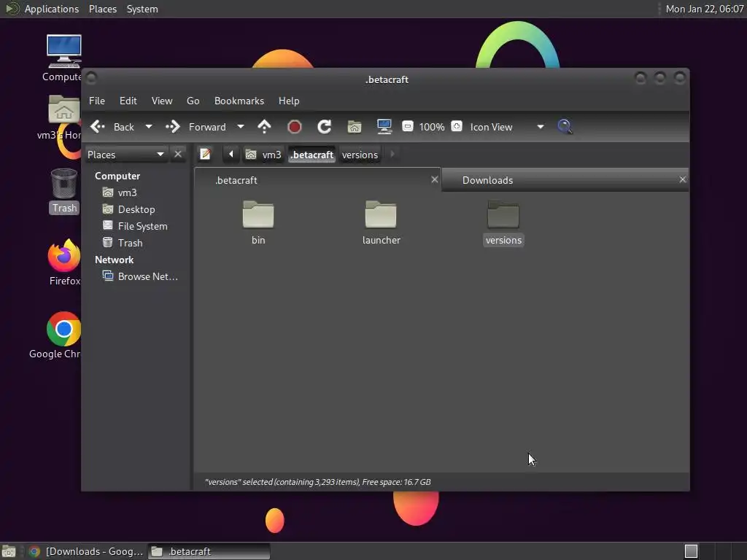The width and height of the screenshot is (747, 560).
Task: Select the Computer desktop icon
Action: [x=63, y=58]
